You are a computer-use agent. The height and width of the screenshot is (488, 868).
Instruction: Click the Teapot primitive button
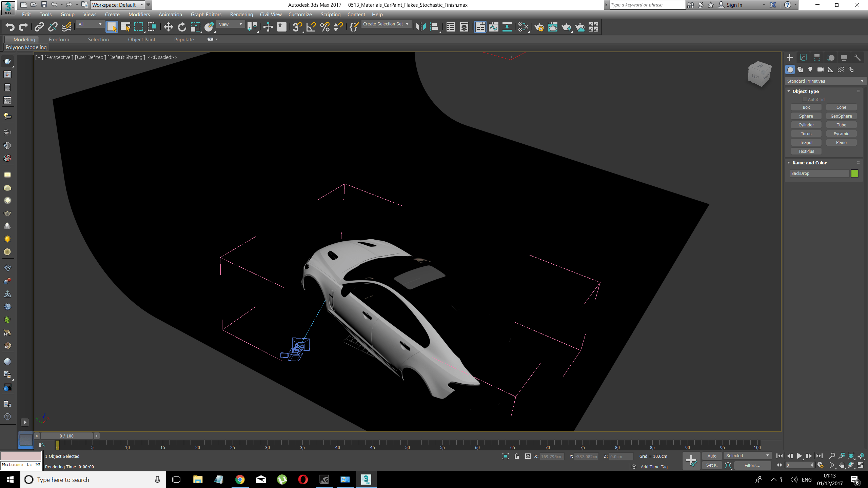[x=806, y=142]
